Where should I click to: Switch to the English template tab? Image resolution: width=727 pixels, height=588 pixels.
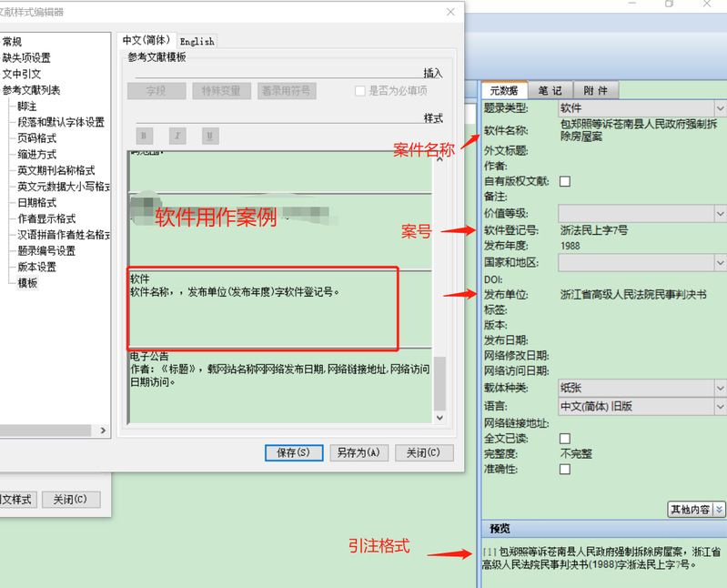(197, 41)
